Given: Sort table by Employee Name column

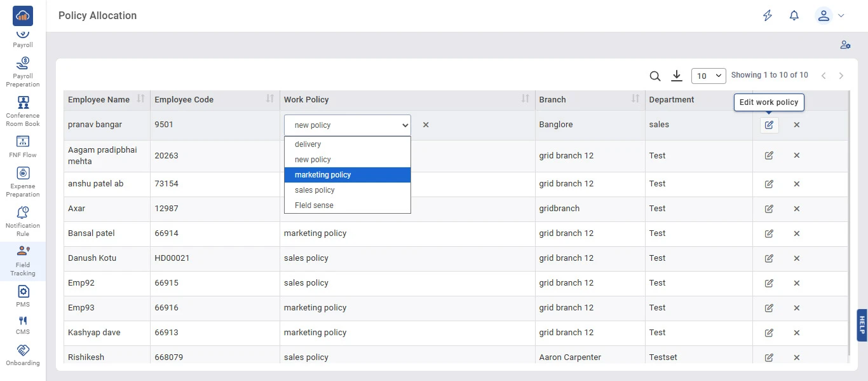Looking at the screenshot, I should tap(141, 99).
